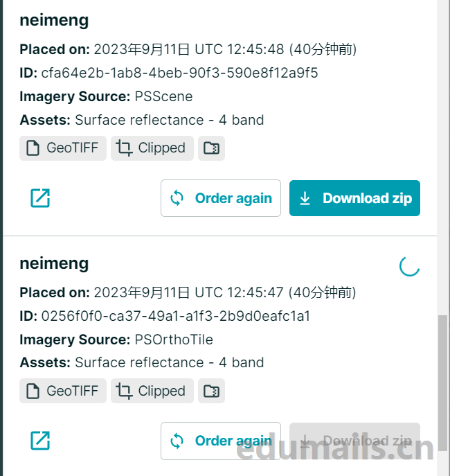
Task: Click the zip folder icon in PSScene order
Action: point(211,148)
